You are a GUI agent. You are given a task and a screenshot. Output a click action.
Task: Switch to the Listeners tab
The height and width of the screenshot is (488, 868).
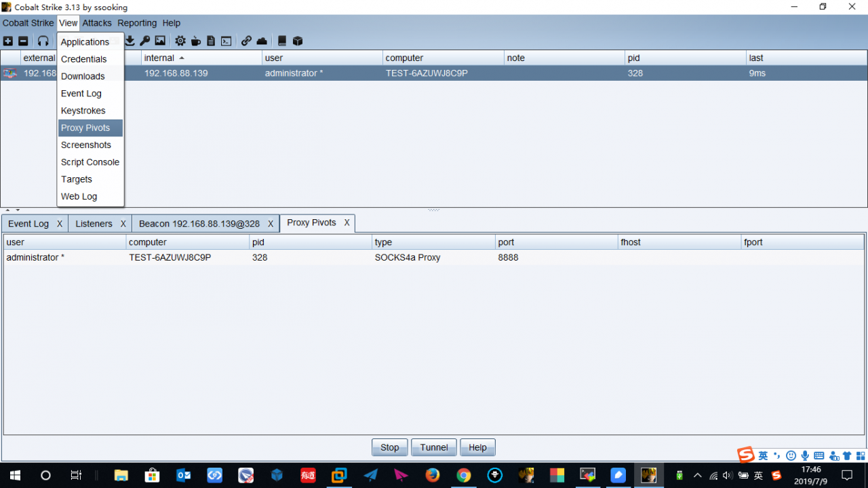tap(94, 224)
